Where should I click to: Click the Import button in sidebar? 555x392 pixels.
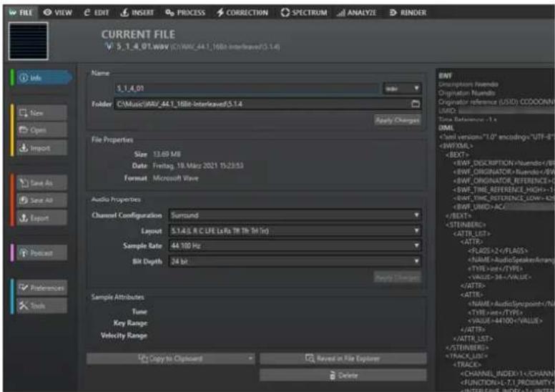[x=41, y=148]
